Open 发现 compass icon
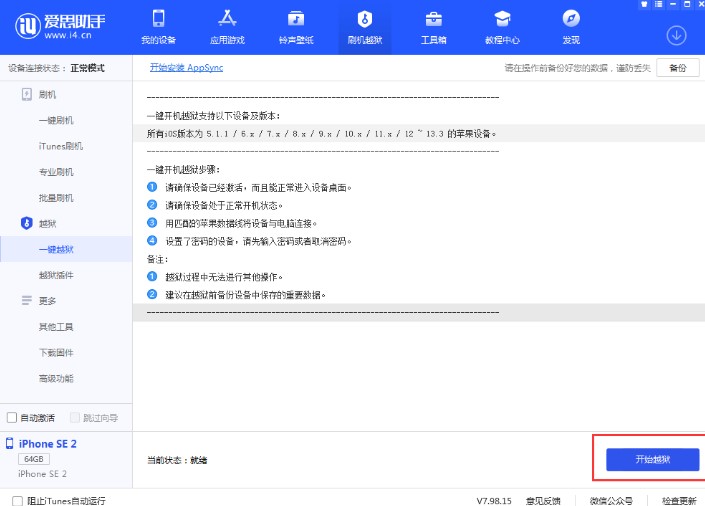705x506 pixels. pos(571,19)
